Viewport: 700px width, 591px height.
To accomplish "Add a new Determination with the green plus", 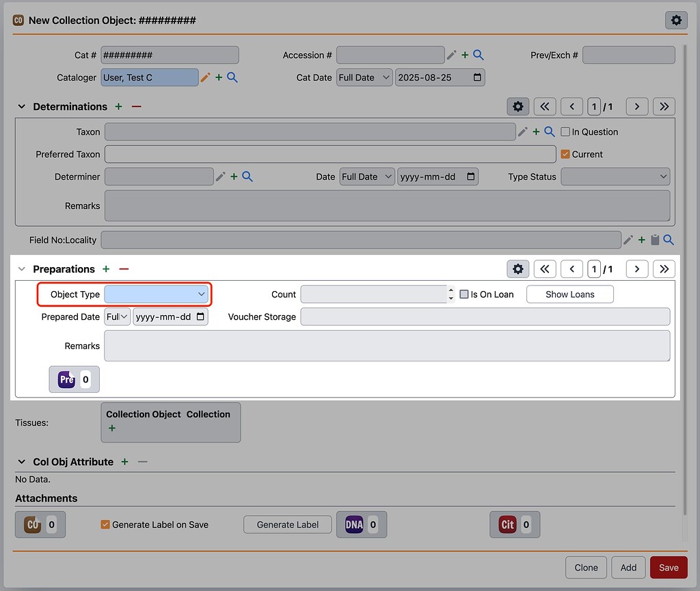I will point(118,107).
